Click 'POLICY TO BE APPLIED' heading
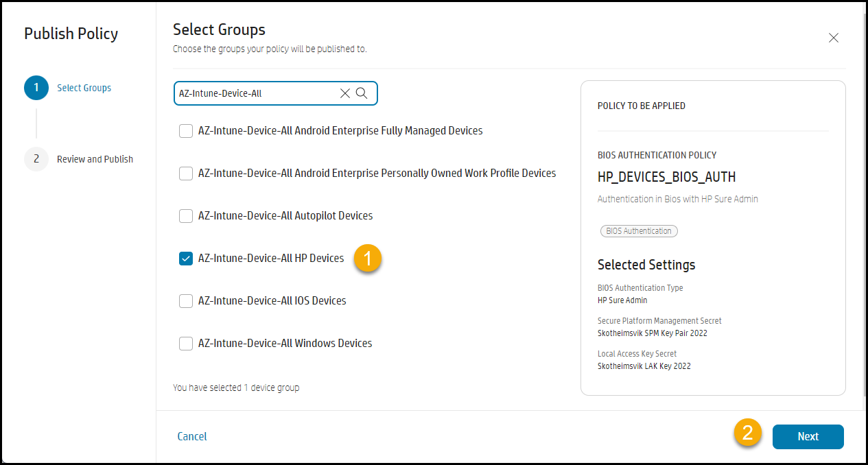The width and height of the screenshot is (868, 465). (642, 106)
